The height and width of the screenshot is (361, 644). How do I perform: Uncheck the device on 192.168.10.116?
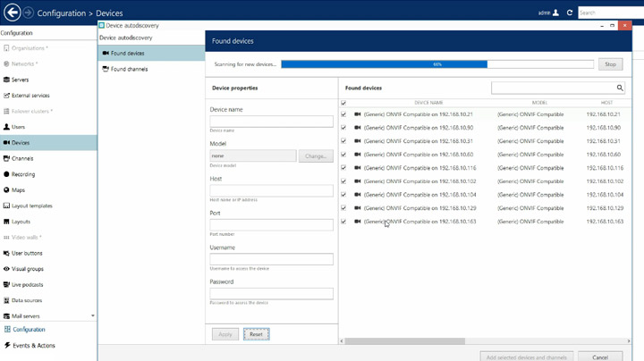[343, 168]
